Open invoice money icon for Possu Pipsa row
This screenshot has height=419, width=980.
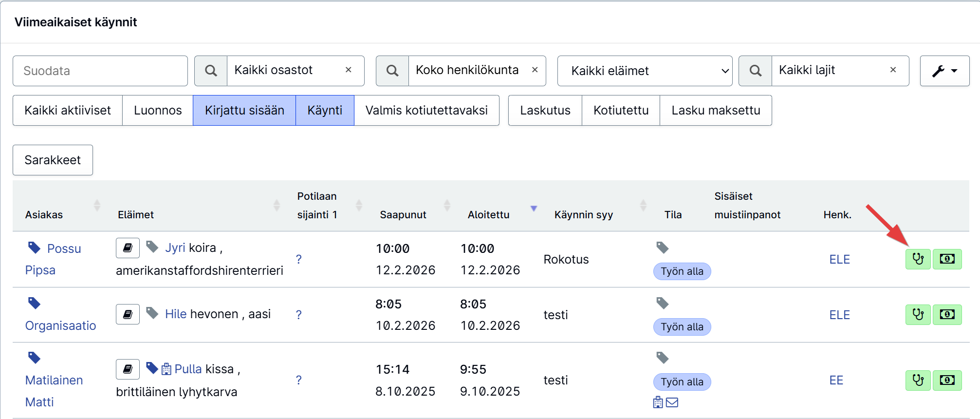click(x=947, y=259)
